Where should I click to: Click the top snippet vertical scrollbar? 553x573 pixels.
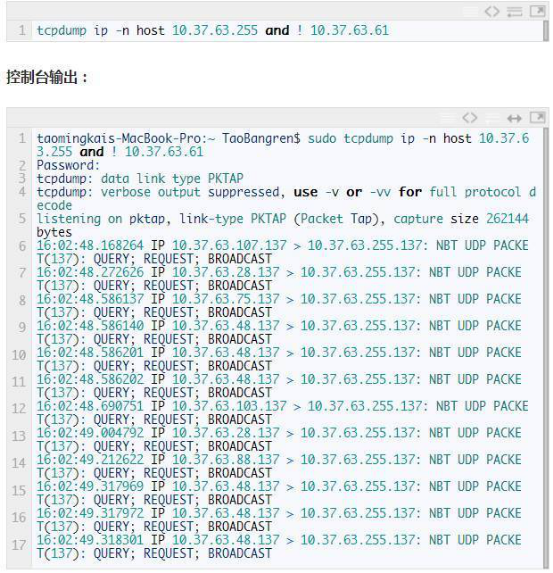546,31
